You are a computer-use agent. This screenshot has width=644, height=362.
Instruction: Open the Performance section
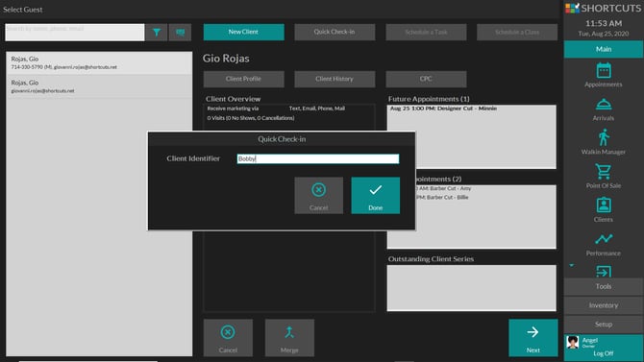coord(603,245)
